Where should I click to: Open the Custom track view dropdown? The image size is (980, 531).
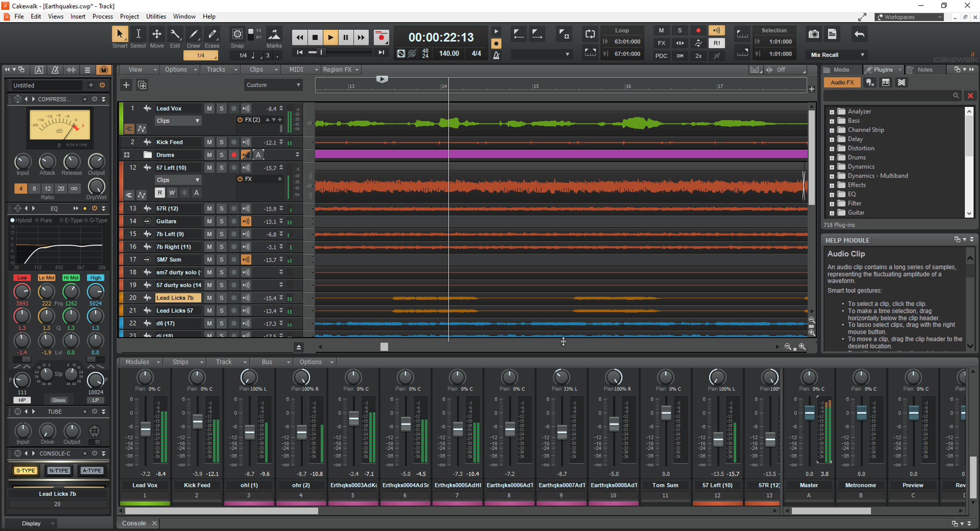273,85
